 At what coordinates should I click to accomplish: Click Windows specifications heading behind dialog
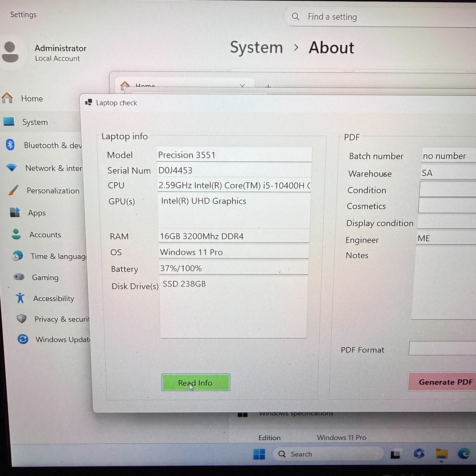296,414
